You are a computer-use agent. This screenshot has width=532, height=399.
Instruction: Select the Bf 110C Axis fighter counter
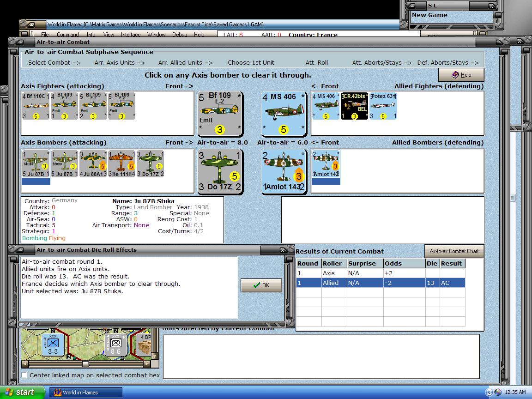(36, 106)
